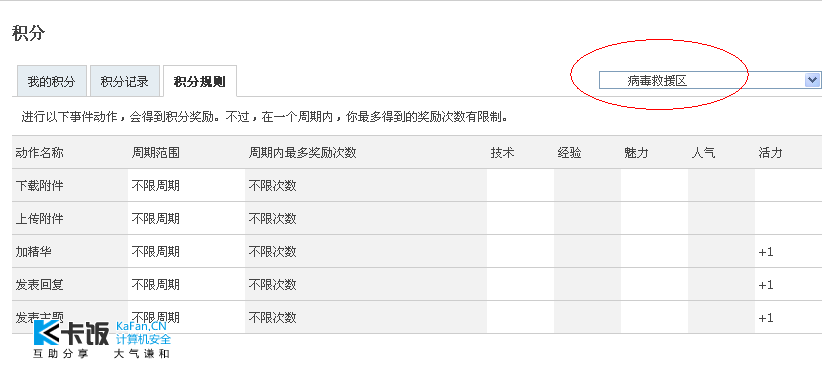Click the 周期内最多奖励次数 column header
Screen dimensions: 833x366
pyautogui.click(x=302, y=153)
